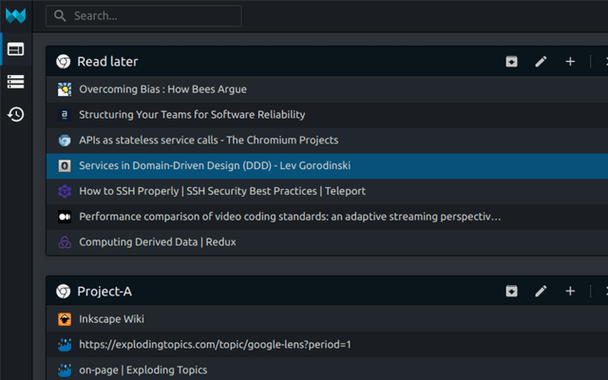Open Overcoming Bias : How Bees Argue
This screenshot has width=608, height=380.
coord(327,89)
